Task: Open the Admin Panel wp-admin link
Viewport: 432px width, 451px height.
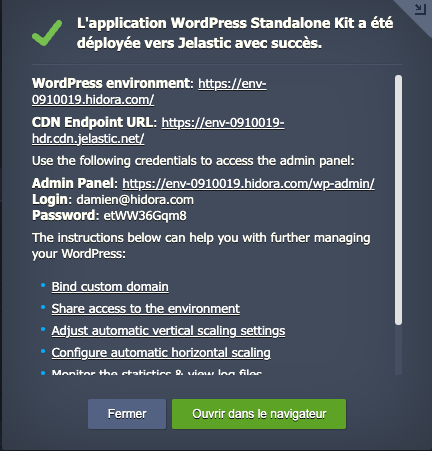Action: coord(248,183)
